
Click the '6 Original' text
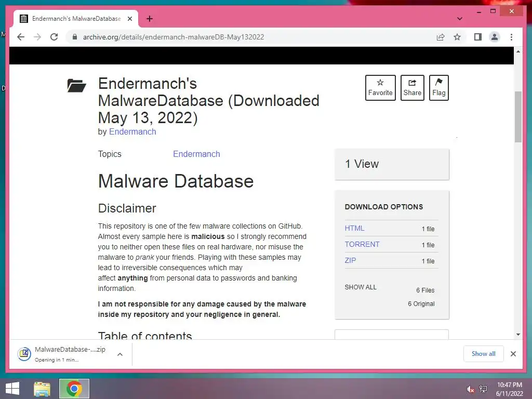pyautogui.click(x=421, y=303)
